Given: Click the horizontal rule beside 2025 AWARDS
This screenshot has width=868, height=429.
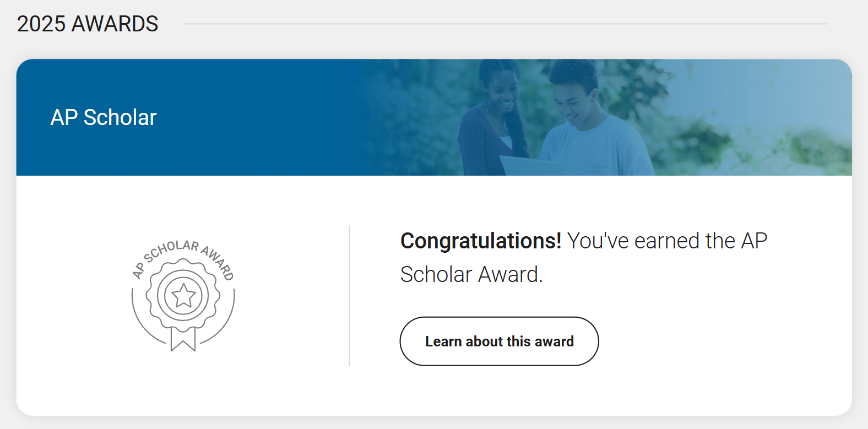Looking at the screenshot, I should pyautogui.click(x=504, y=24).
